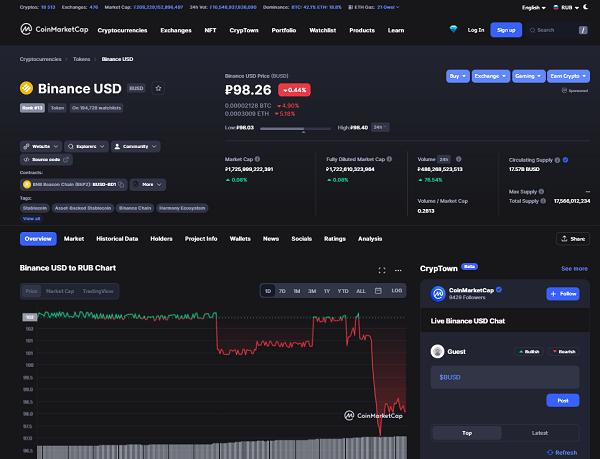Select Bearish sentiment toggle
600x459 pixels.
[564, 351]
